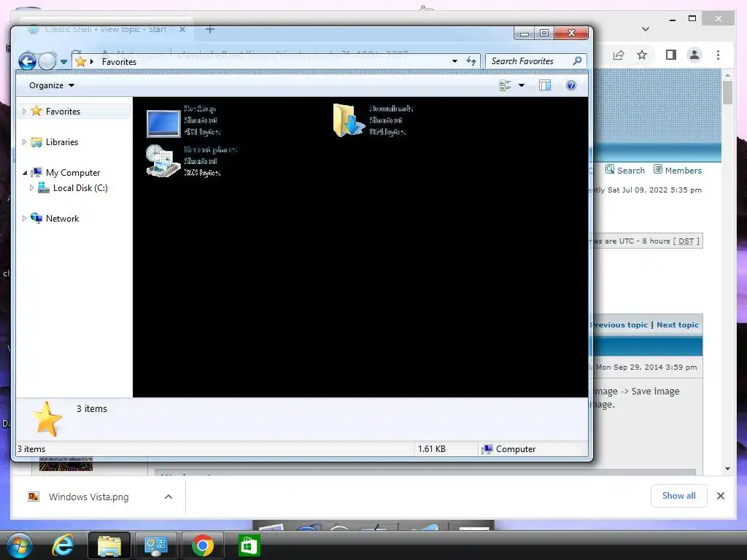Select the Downloads folder shortcut icon
The image size is (747, 560).
click(x=349, y=120)
